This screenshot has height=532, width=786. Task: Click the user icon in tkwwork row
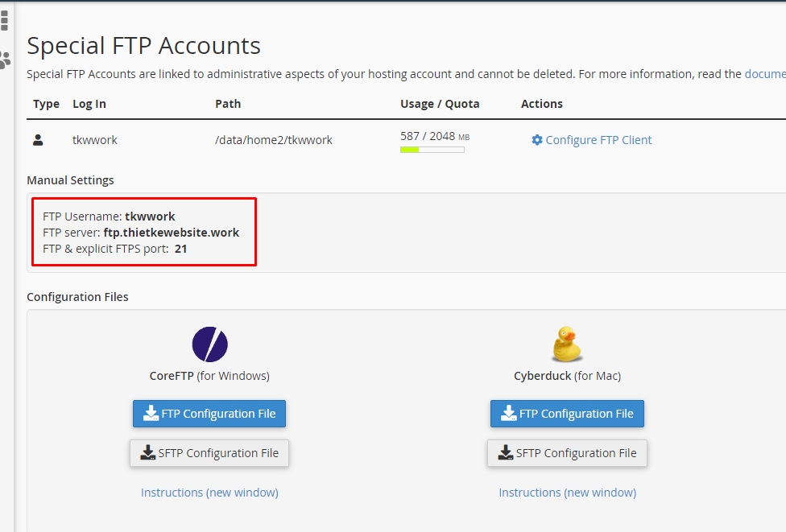coord(38,140)
